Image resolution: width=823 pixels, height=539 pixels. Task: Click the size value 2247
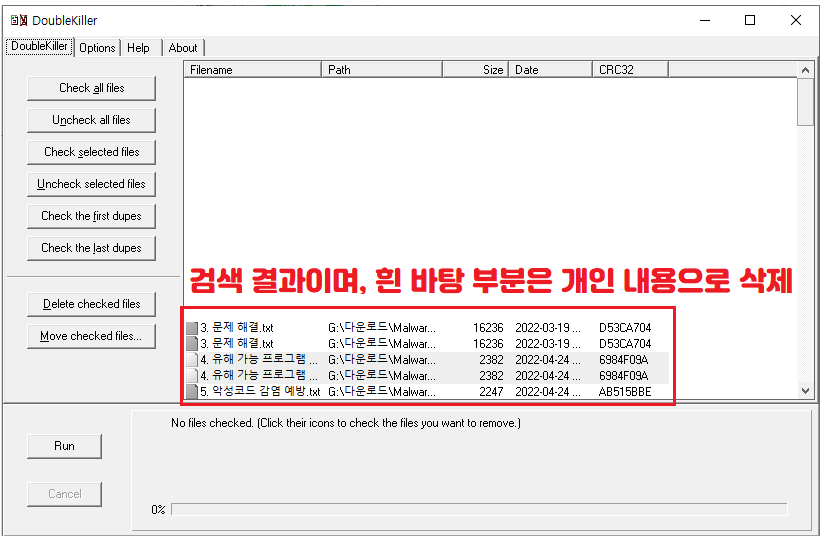point(491,392)
